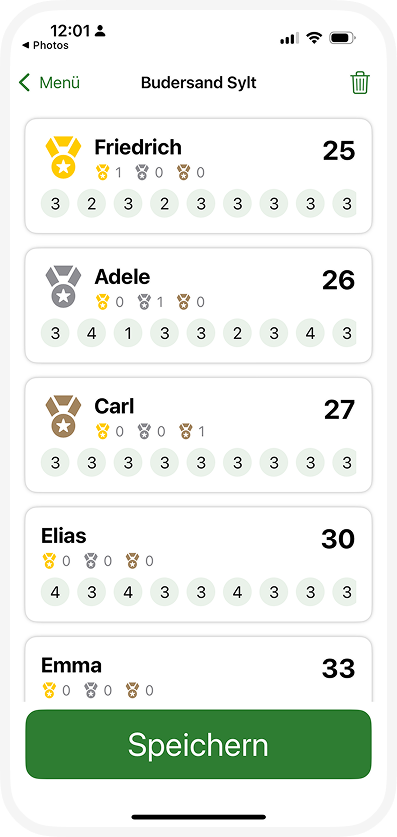Tap the green trash delete icon
Screen dimensions: 397x837
(x=360, y=83)
